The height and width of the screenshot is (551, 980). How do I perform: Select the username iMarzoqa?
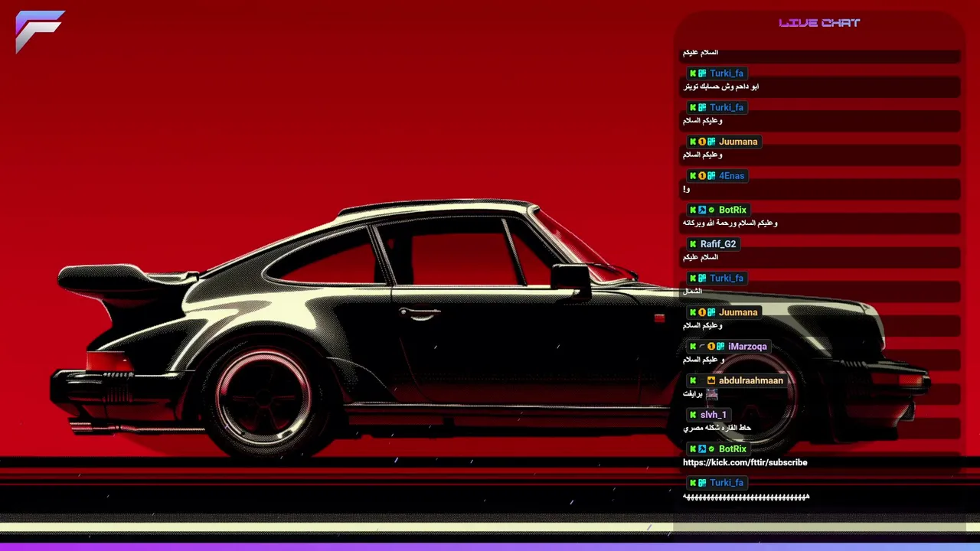point(747,347)
